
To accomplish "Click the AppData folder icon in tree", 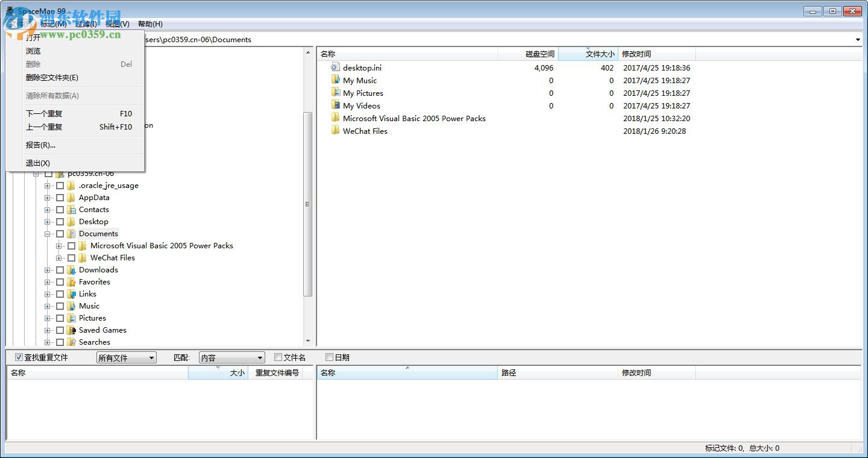I will click(71, 198).
